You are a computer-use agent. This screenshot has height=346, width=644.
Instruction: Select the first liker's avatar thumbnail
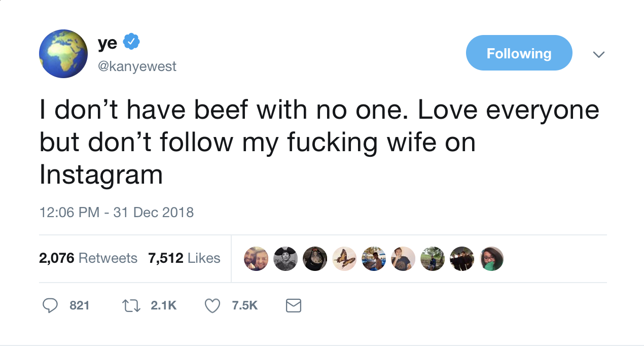click(x=256, y=258)
